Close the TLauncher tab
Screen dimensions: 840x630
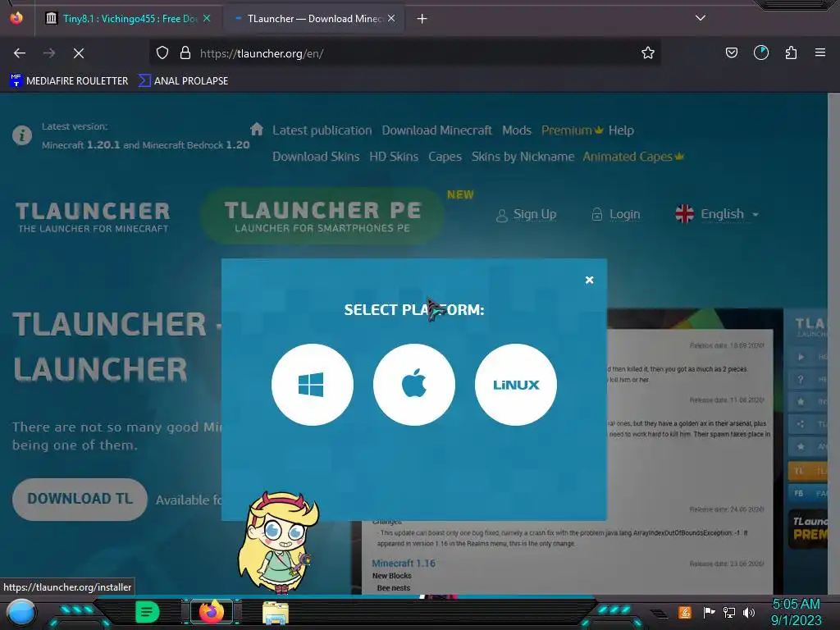coord(391,18)
